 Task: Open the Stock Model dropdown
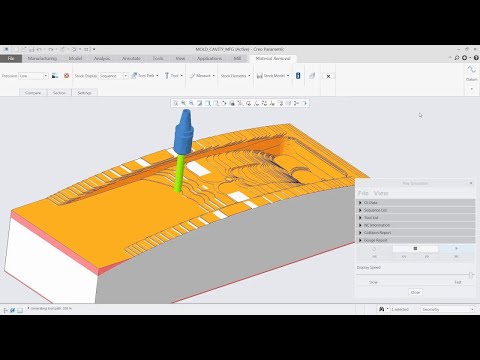point(273,76)
